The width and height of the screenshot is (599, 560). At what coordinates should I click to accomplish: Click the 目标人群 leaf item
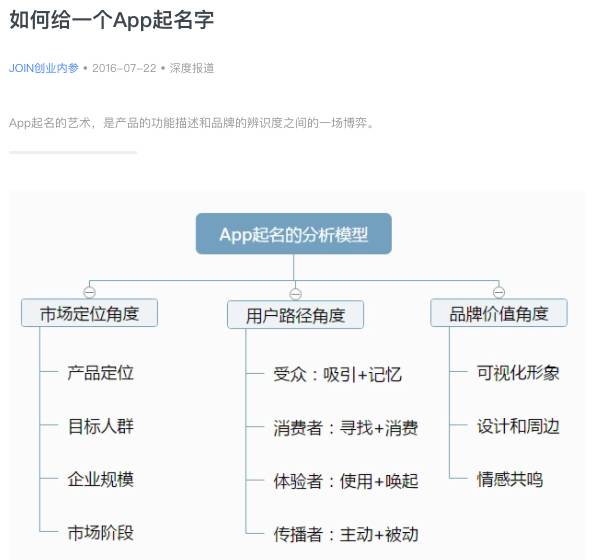pos(101,426)
